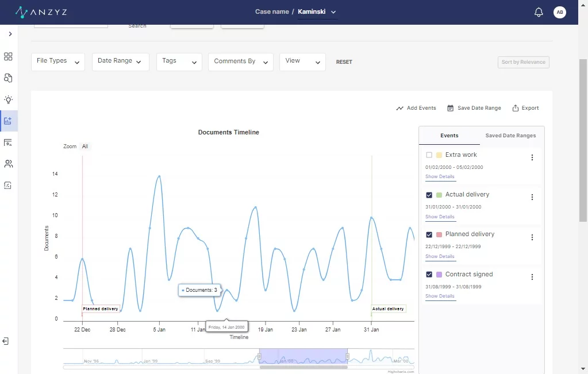This screenshot has width=588, height=374.
Task: Show Details for Contract signed
Action: (x=440, y=296)
